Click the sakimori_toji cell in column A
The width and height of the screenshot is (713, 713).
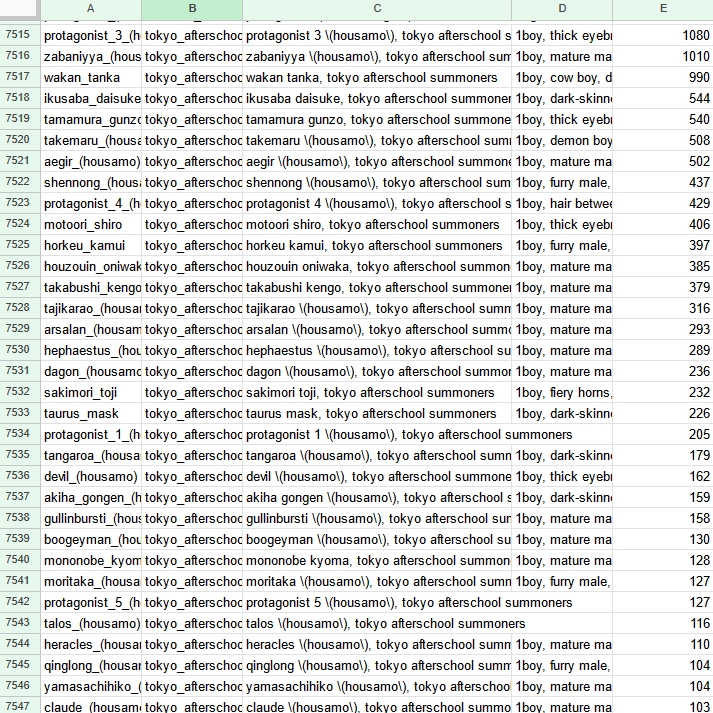pos(91,392)
